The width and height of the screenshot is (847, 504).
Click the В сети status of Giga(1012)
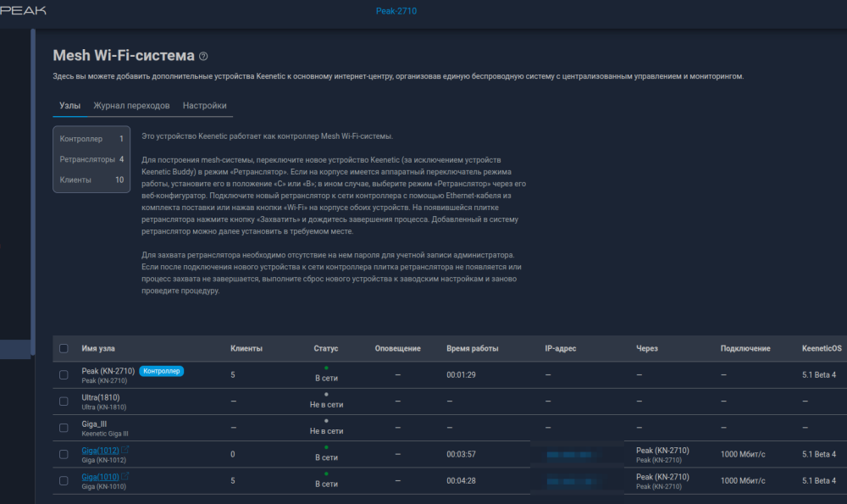click(x=326, y=457)
